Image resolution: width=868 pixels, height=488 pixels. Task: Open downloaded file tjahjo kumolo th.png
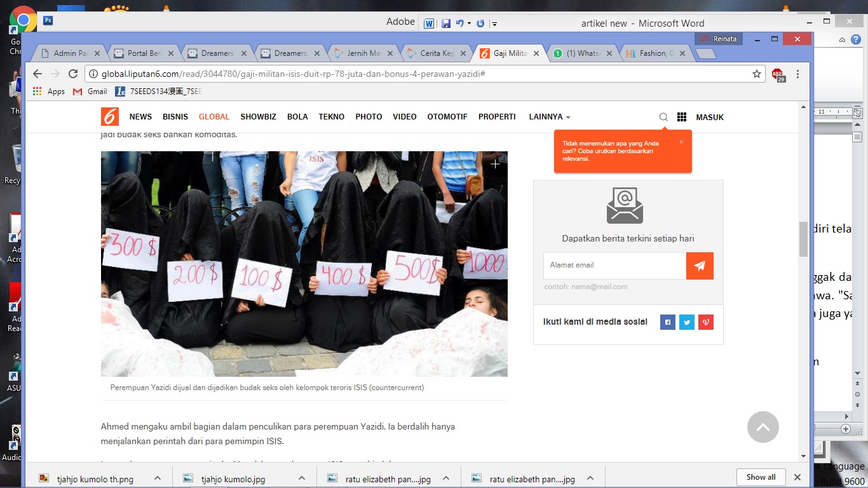[x=95, y=478]
